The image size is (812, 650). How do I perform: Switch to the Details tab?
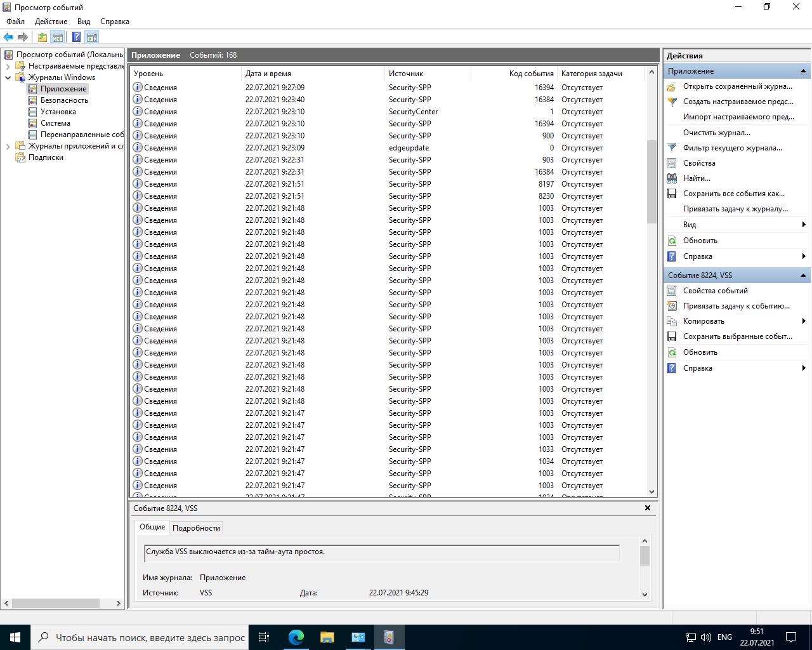(196, 527)
